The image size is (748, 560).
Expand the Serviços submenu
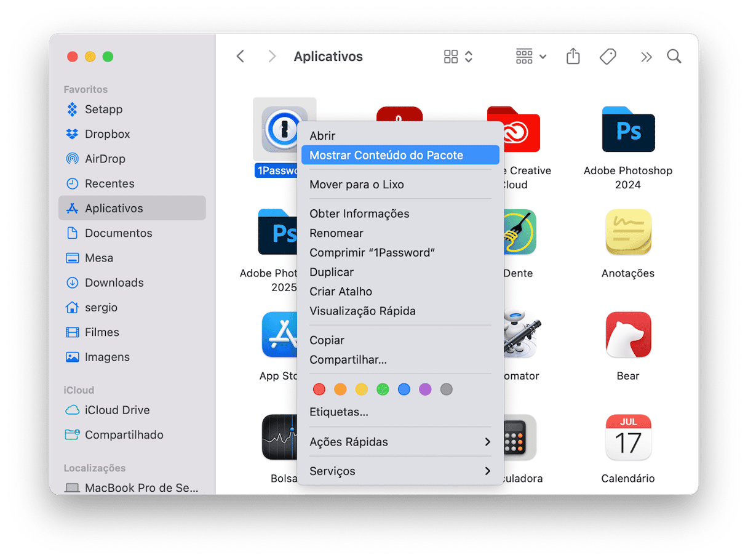point(400,471)
